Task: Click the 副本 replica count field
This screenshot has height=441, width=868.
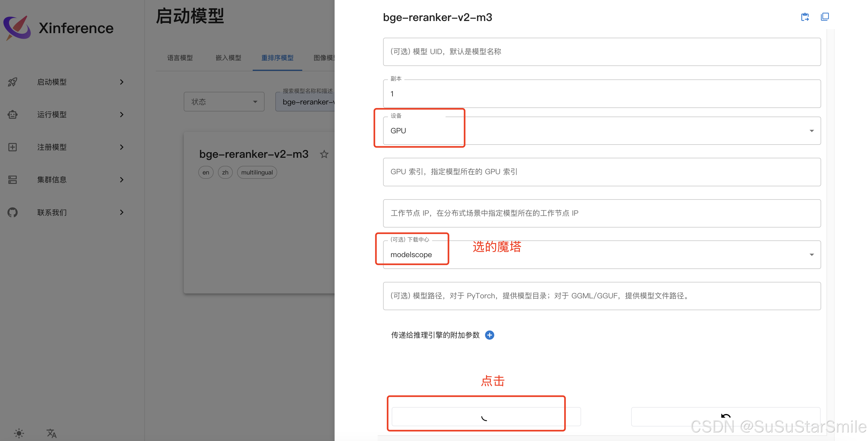Action: (x=602, y=94)
